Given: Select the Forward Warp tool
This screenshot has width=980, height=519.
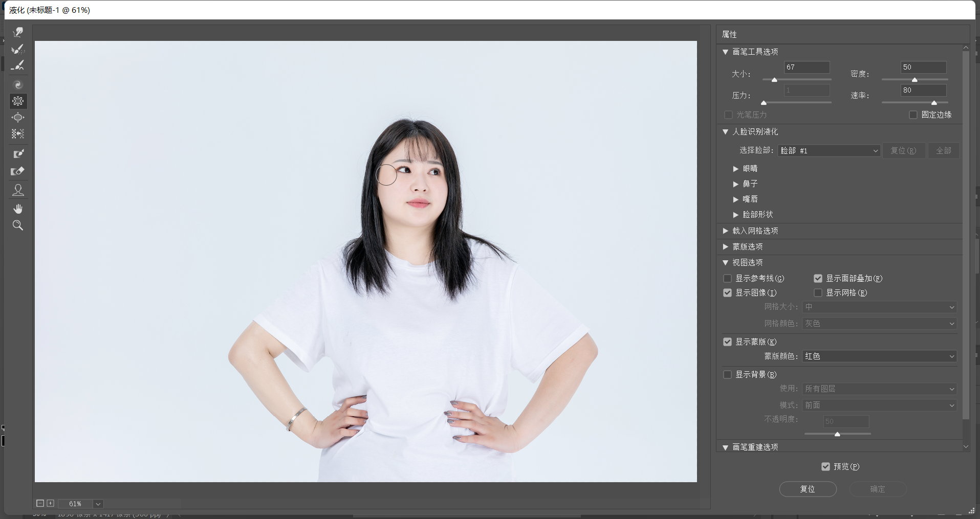Looking at the screenshot, I should 18,32.
